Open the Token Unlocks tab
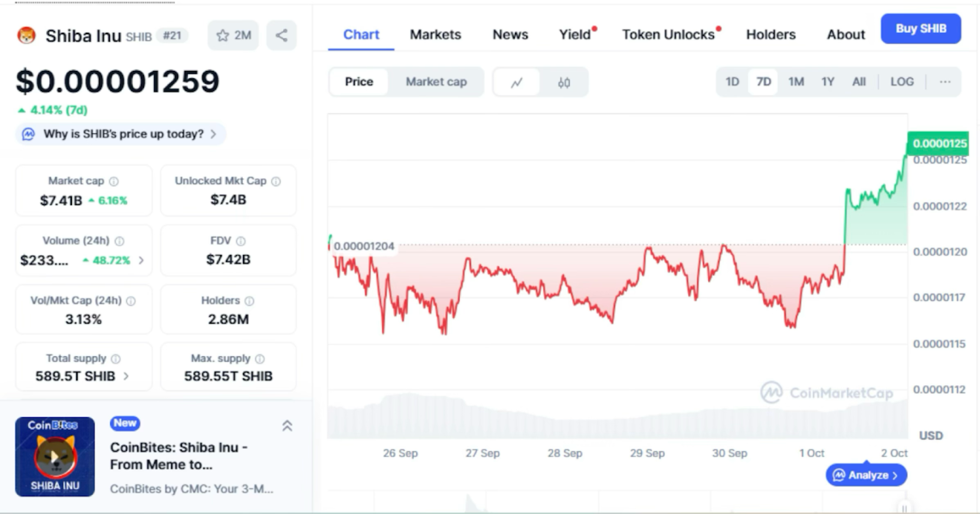This screenshot has width=980, height=514. pyautogui.click(x=668, y=34)
